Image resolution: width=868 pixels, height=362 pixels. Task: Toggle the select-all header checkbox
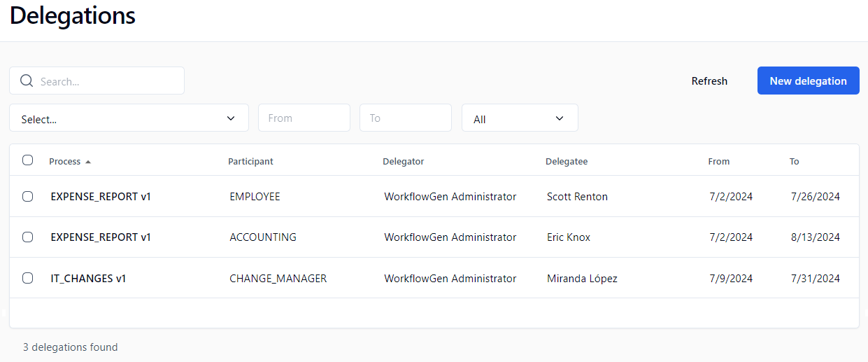(28, 160)
